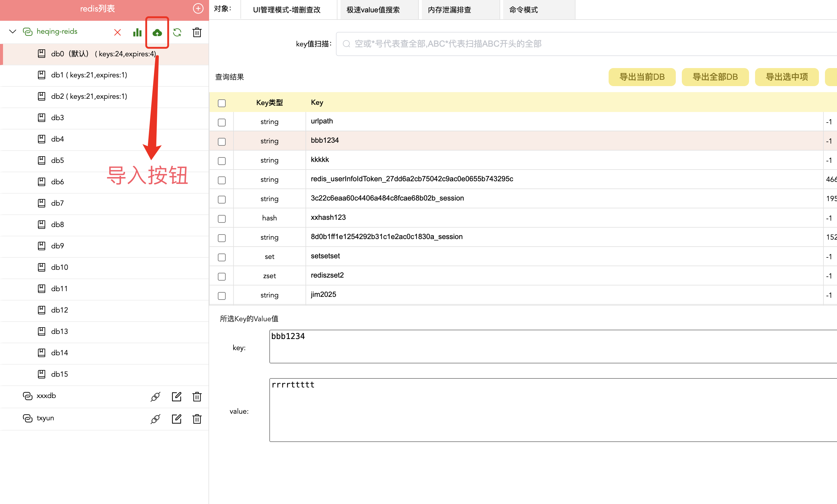Screen dimensions: 837x504
Task: Click the add redis connection plus icon
Action: pyautogui.click(x=198, y=8)
